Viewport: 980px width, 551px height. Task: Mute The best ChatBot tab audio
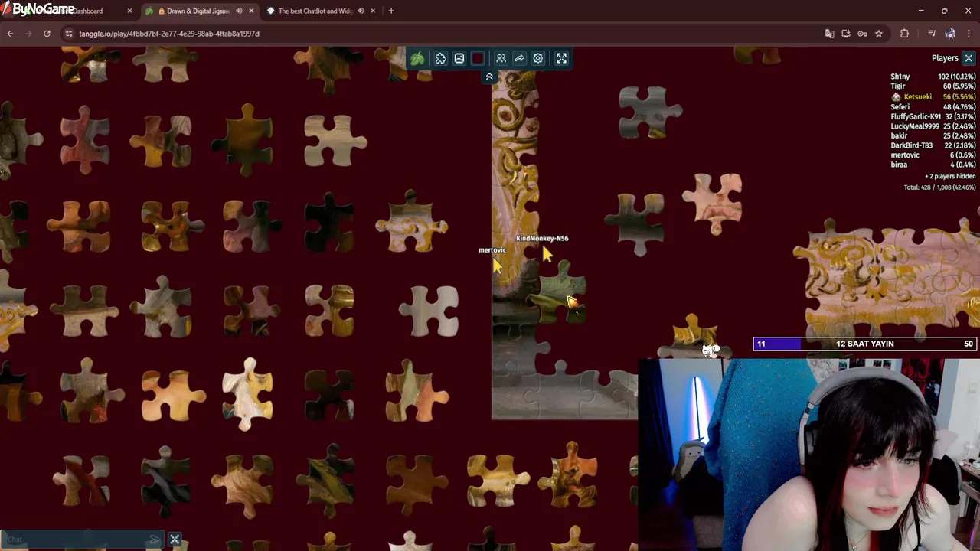pos(361,11)
